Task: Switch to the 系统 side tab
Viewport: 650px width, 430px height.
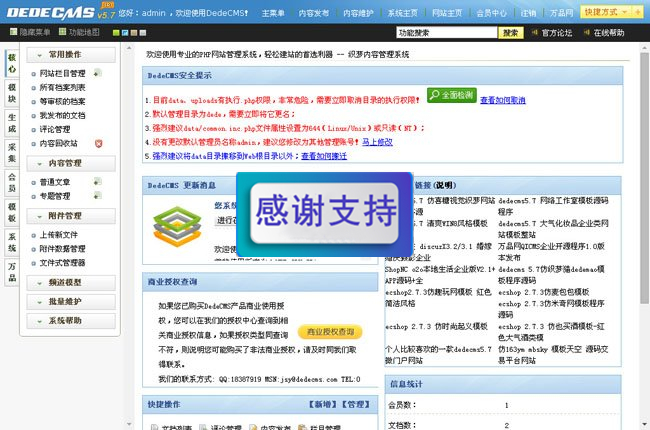Action: pos(12,242)
